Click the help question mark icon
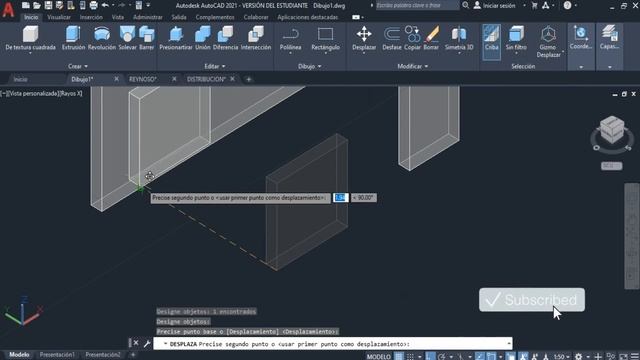The height and width of the screenshot is (360, 640). coord(567,5)
